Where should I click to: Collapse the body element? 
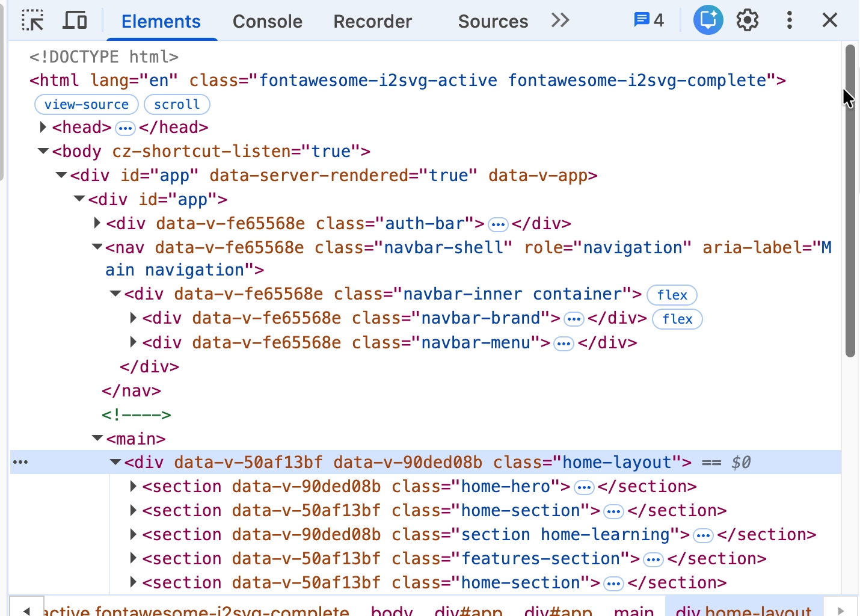(x=43, y=151)
